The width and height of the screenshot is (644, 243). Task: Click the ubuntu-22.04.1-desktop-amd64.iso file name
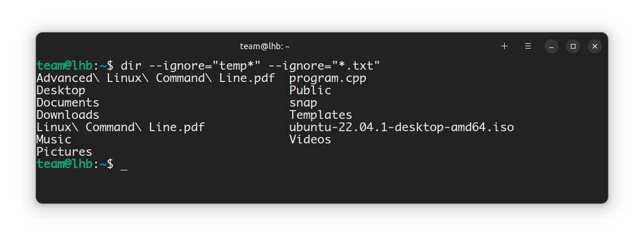click(401, 127)
